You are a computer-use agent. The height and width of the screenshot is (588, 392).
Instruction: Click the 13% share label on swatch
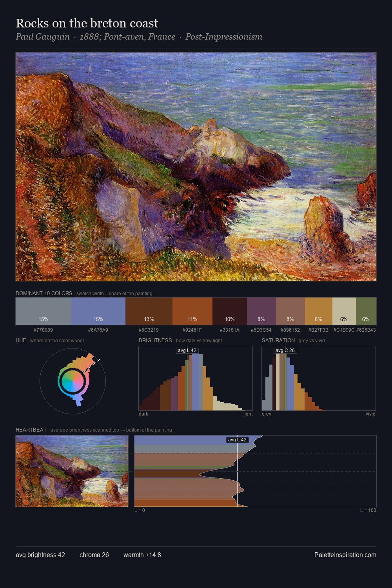point(149,319)
